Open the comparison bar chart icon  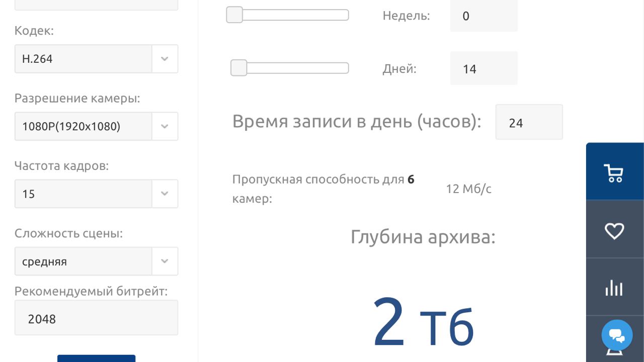point(614,288)
